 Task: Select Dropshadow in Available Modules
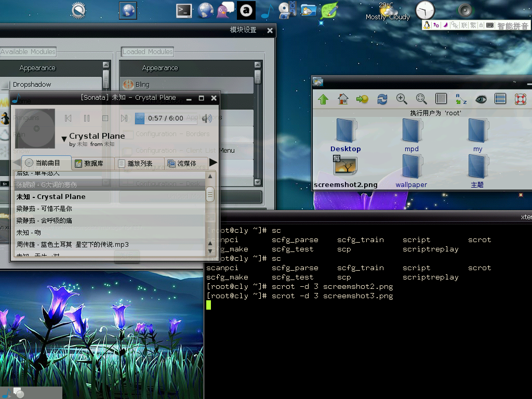(x=51, y=85)
